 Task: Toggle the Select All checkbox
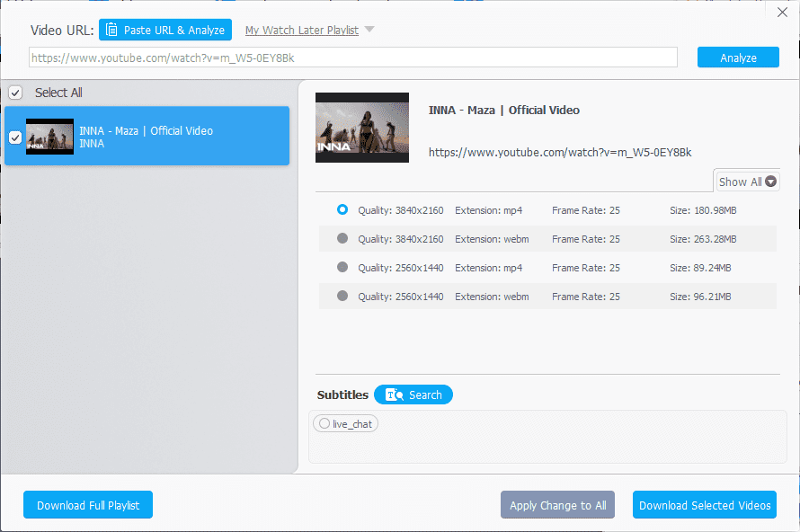[15, 93]
